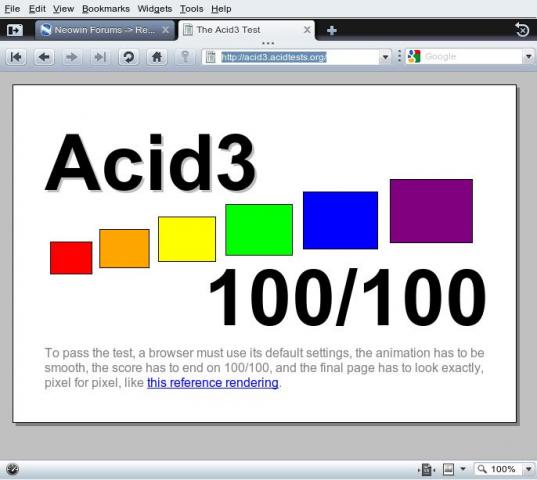
Task: Click the Rewind navigation button
Action: (x=16, y=57)
